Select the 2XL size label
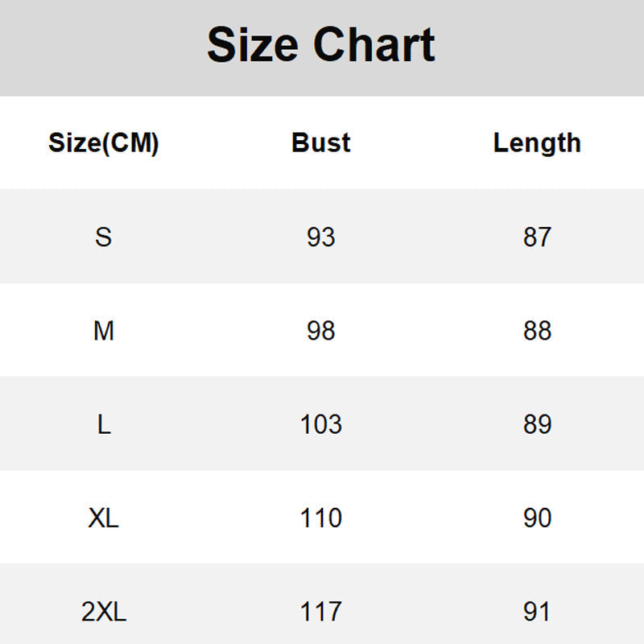 tap(104, 613)
